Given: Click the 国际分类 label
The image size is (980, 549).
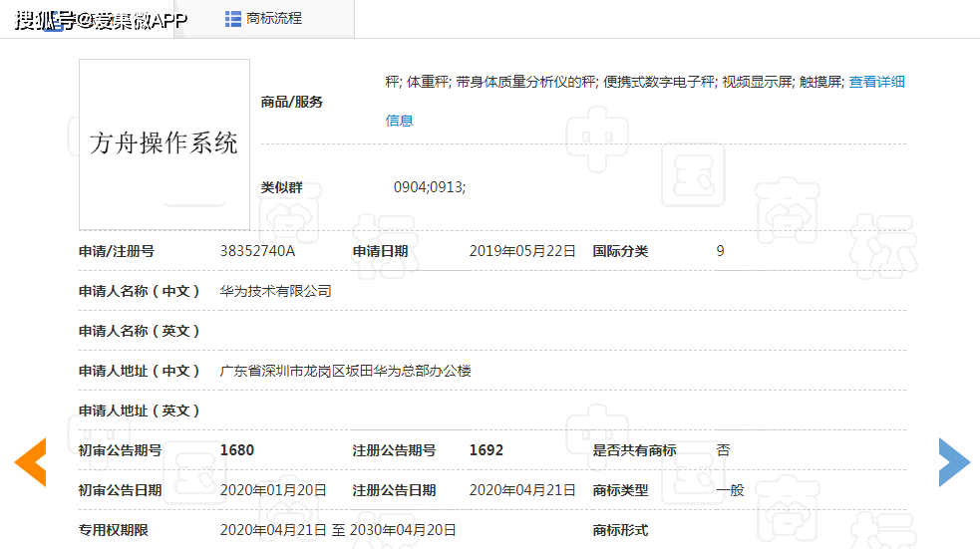Looking at the screenshot, I should pyautogui.click(x=620, y=251).
